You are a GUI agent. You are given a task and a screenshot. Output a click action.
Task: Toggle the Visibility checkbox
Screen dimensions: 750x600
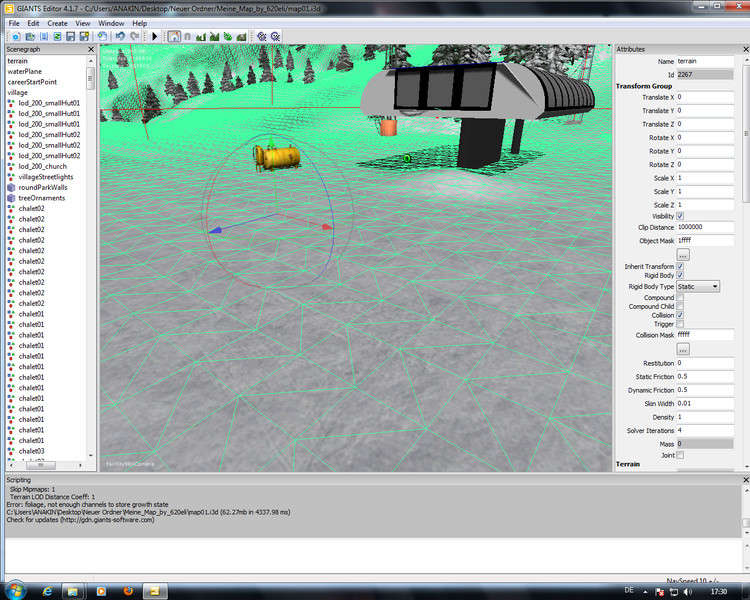[x=680, y=216]
